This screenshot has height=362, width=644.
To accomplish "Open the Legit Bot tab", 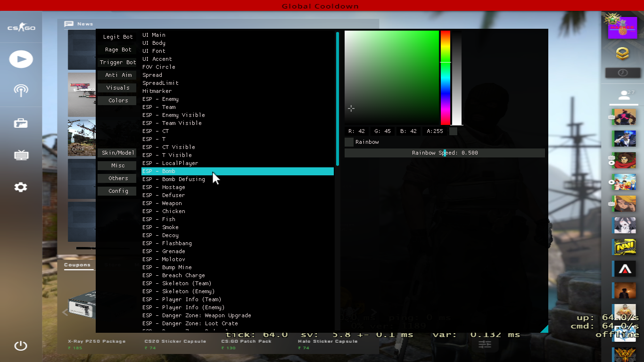I will (x=118, y=37).
